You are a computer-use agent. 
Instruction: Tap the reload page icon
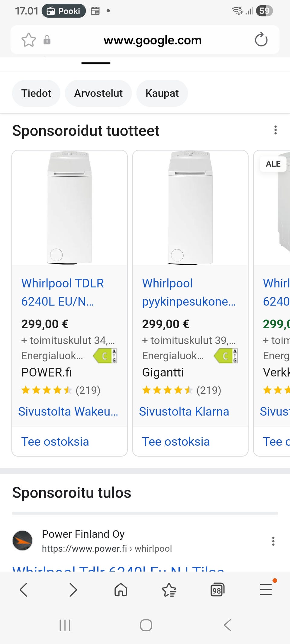pos(261,40)
